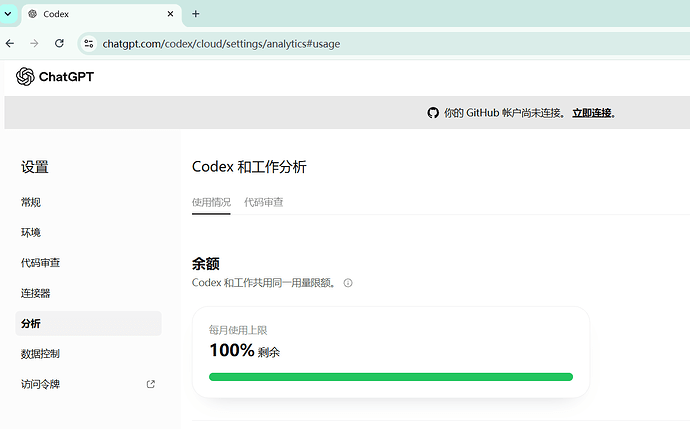Open 代码审查 in settings sidebar
Image resolution: width=690 pixels, height=429 pixels.
click(40, 263)
